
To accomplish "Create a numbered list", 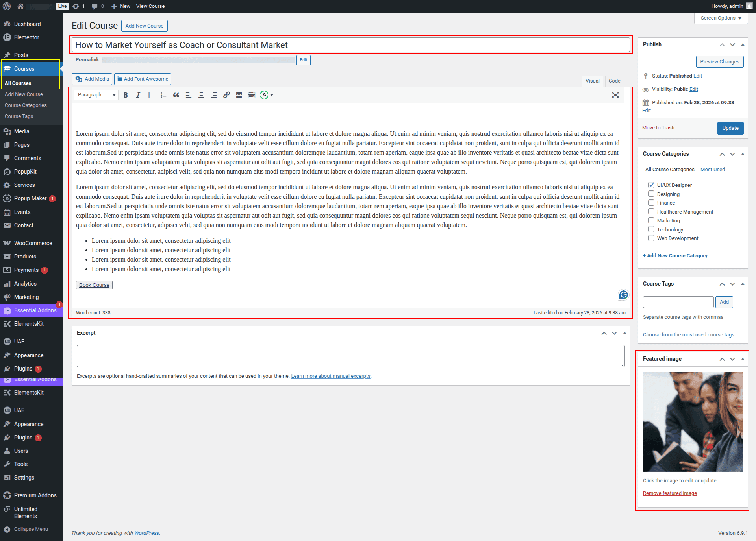I will click(x=163, y=95).
